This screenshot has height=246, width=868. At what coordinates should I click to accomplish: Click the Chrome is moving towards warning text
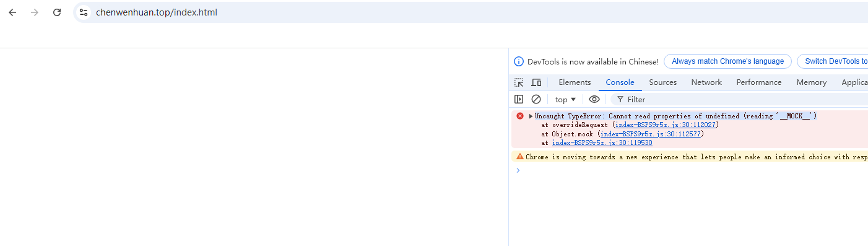[697, 157]
